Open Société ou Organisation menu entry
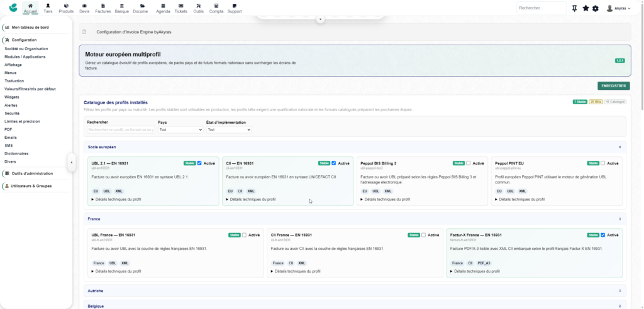Screen dimensions: 644x309 pyautogui.click(x=26, y=49)
